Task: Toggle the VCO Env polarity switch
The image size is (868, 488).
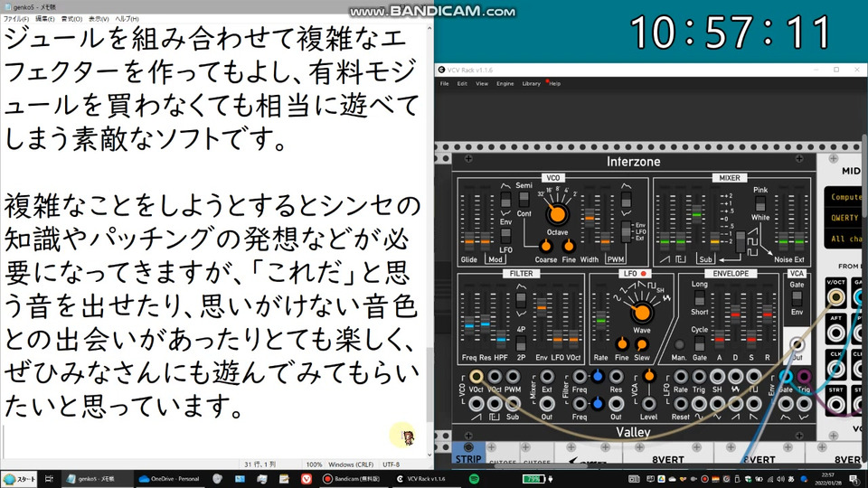Action: click(x=505, y=200)
